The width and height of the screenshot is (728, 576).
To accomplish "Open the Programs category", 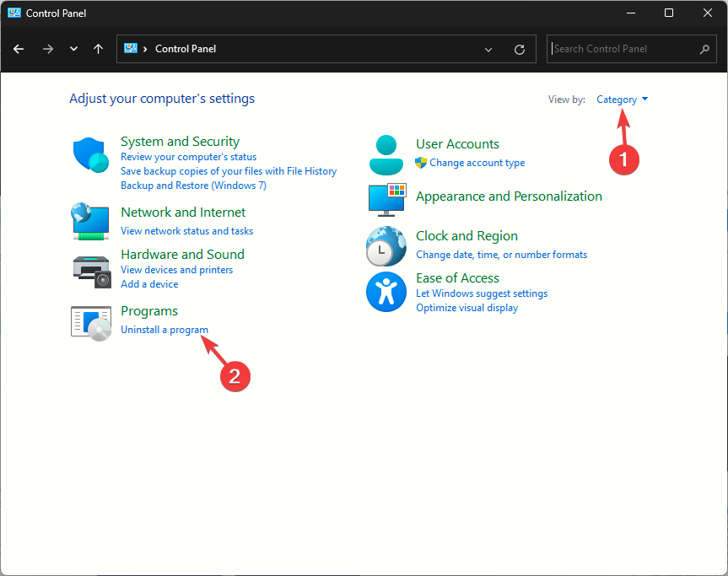I will pyautogui.click(x=149, y=311).
